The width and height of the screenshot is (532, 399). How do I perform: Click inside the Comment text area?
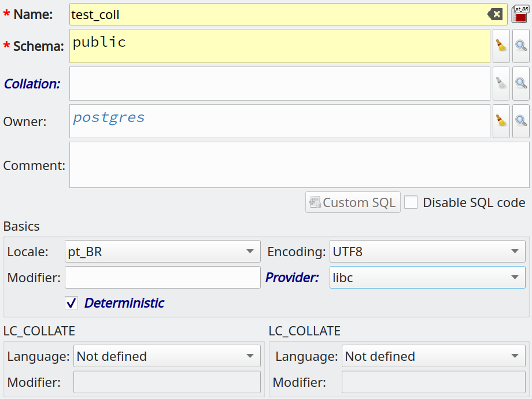pyautogui.click(x=300, y=165)
